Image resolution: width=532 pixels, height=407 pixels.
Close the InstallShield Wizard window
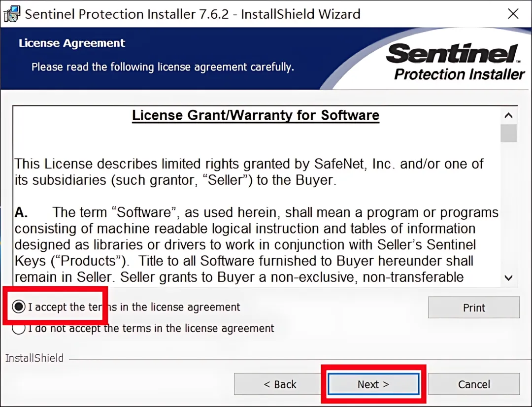pyautogui.click(x=513, y=14)
